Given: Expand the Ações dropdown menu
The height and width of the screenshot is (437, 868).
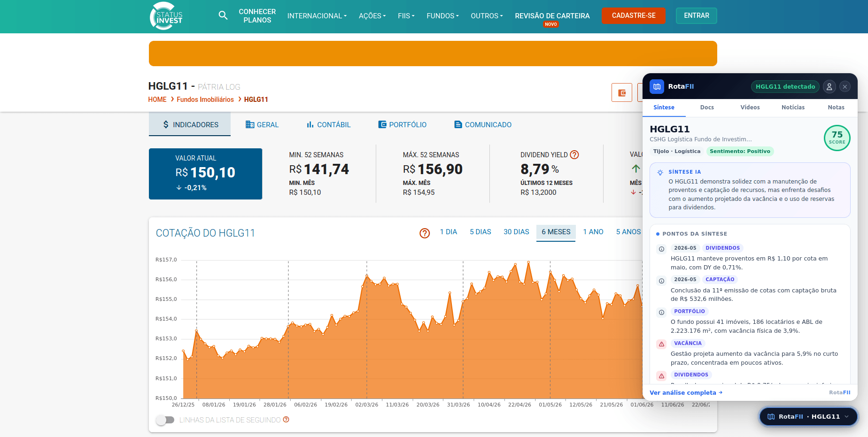Looking at the screenshot, I should point(372,16).
